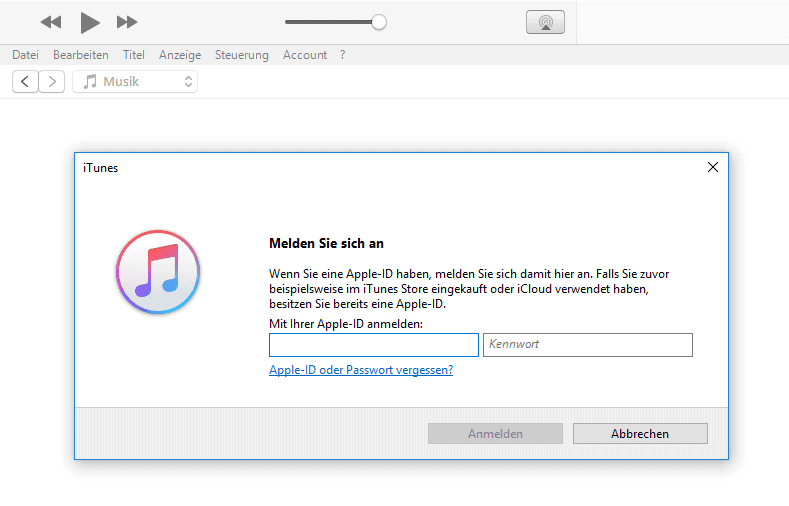Open the Titel menu

[x=133, y=55]
